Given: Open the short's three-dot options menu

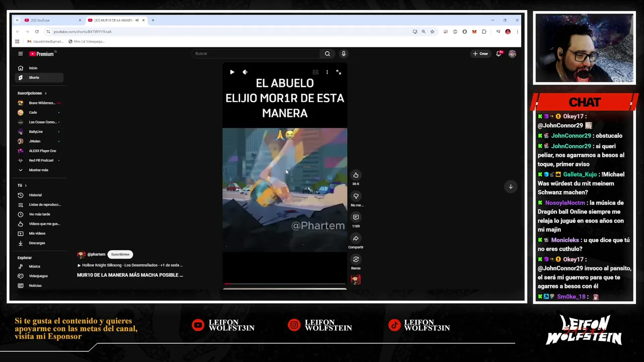Looking at the screenshot, I should (327, 72).
